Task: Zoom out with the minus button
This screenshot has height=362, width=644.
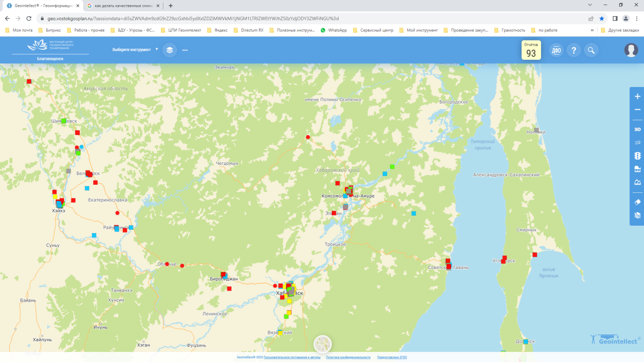Action: [x=637, y=110]
